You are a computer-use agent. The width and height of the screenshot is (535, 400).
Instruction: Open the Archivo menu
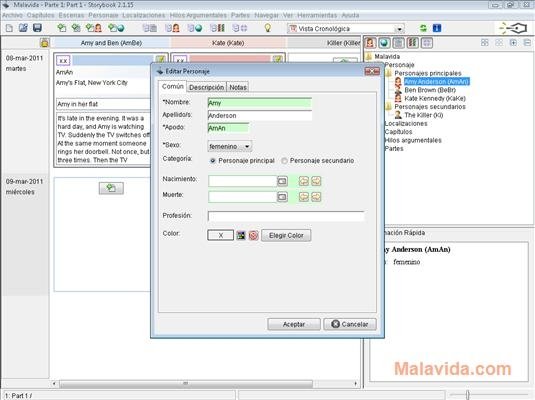(13, 15)
